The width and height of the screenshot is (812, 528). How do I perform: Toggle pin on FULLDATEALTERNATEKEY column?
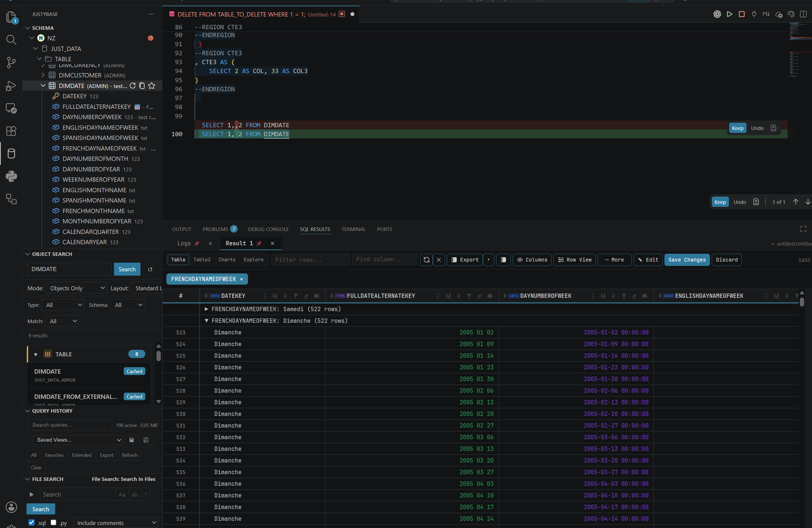[x=479, y=296]
